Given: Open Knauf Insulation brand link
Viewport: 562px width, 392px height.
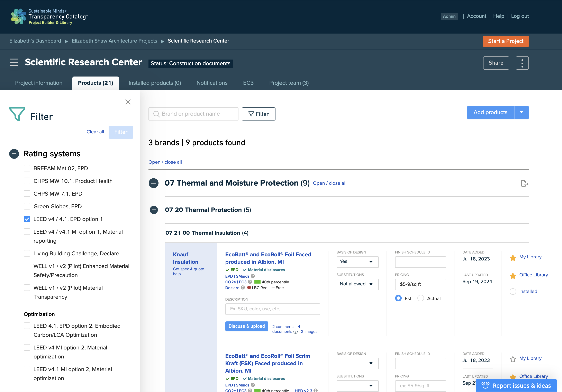Looking at the screenshot, I should tap(185, 258).
